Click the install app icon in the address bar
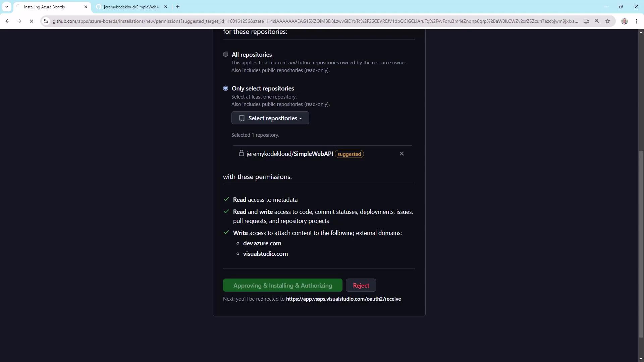 tap(586, 21)
